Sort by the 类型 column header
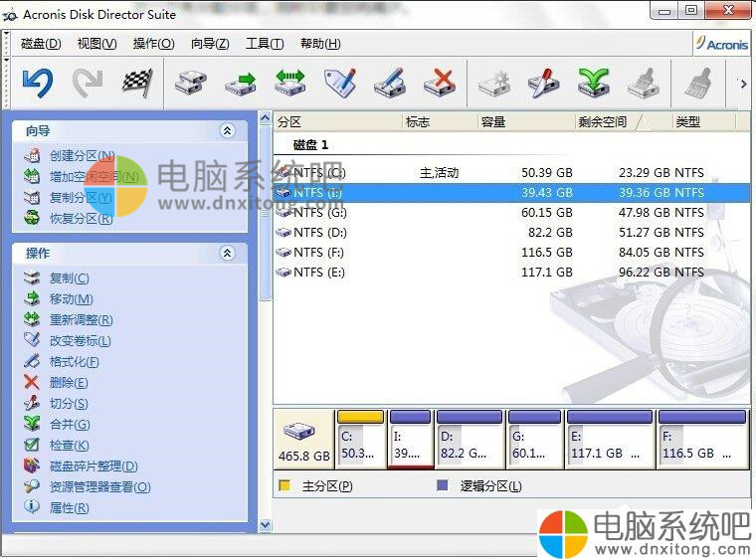Image resolution: width=756 pixels, height=559 pixels. (x=704, y=122)
